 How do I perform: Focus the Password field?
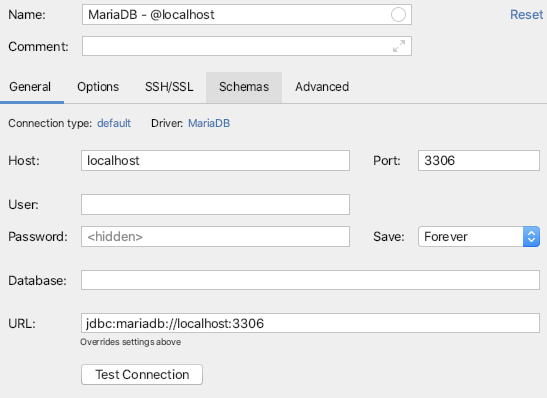point(215,236)
